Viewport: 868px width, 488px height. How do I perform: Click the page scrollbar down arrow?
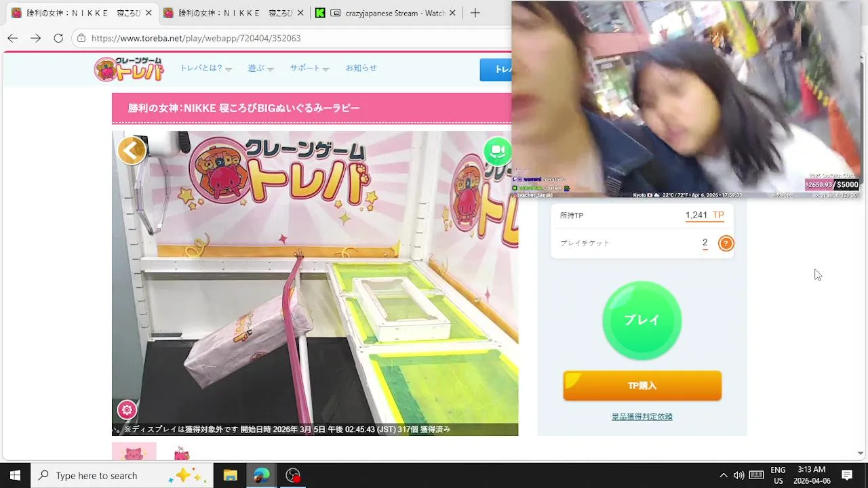861,453
